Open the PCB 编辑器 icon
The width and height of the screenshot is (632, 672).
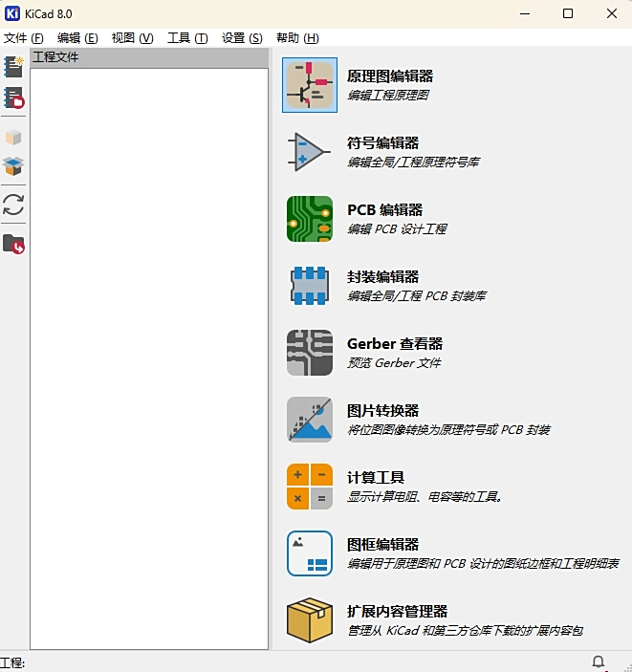310,219
